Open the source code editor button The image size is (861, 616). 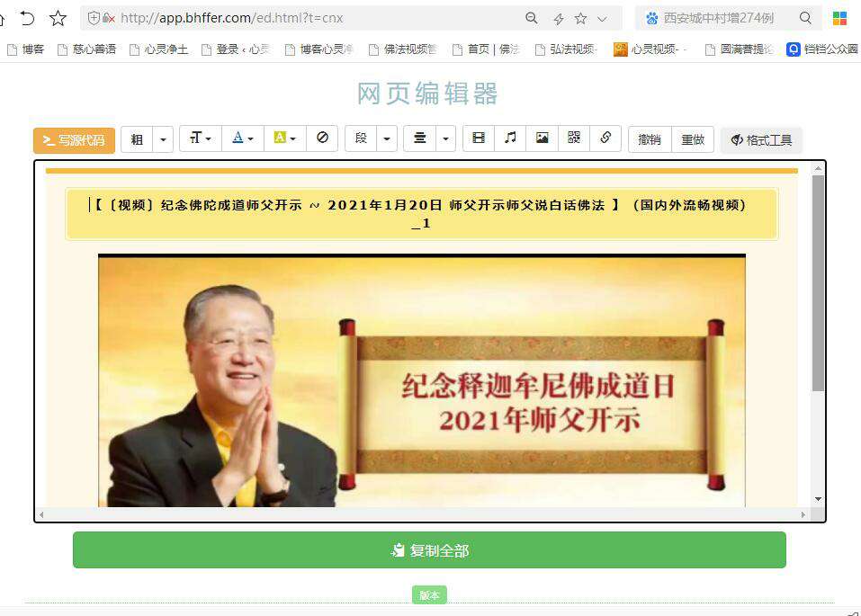coord(74,140)
